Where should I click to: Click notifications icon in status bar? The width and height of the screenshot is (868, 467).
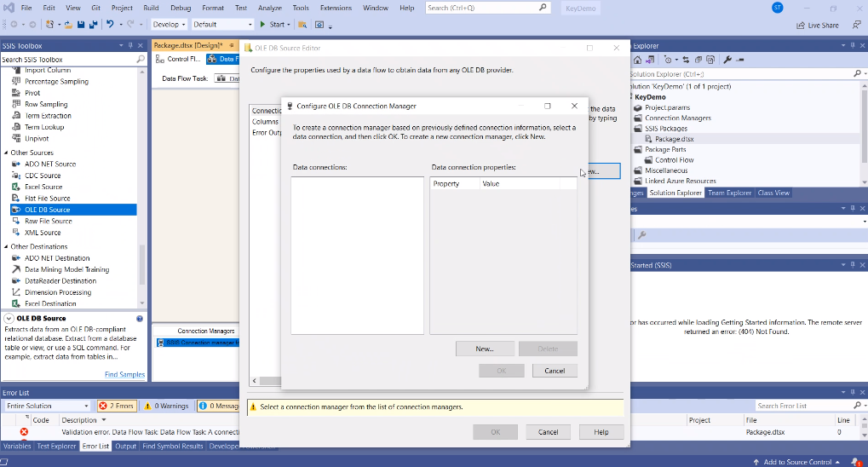pyautogui.click(x=856, y=461)
